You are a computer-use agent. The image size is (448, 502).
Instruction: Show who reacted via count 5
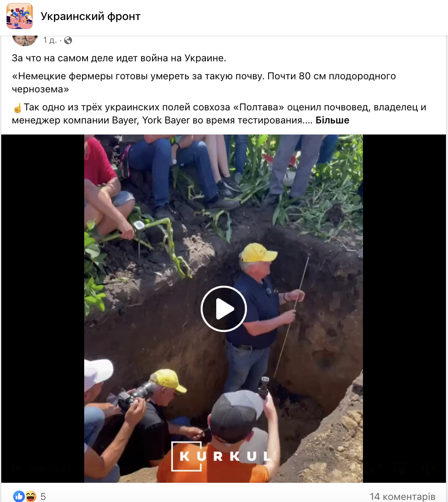coord(43,497)
